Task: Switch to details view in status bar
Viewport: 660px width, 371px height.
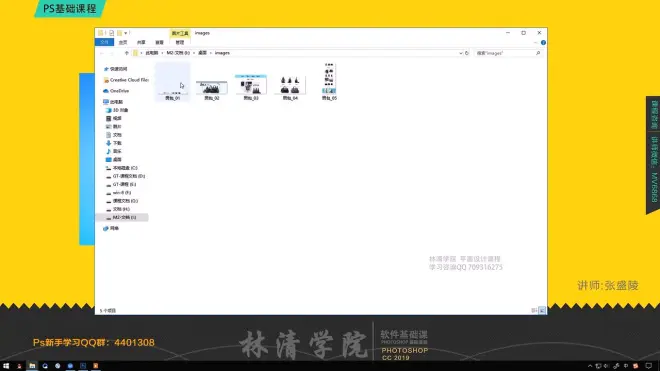Action: pyautogui.click(x=534, y=310)
